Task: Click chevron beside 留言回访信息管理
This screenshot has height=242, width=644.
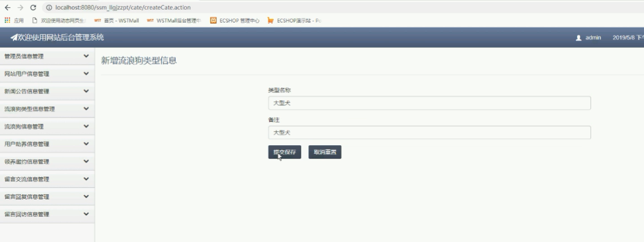Action: (x=86, y=214)
